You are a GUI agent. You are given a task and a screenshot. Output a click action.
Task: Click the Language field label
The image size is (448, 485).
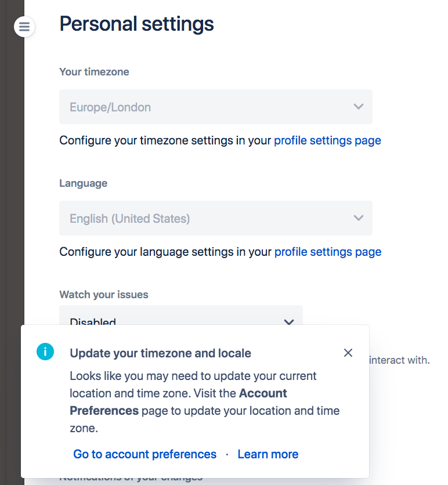pyautogui.click(x=83, y=183)
